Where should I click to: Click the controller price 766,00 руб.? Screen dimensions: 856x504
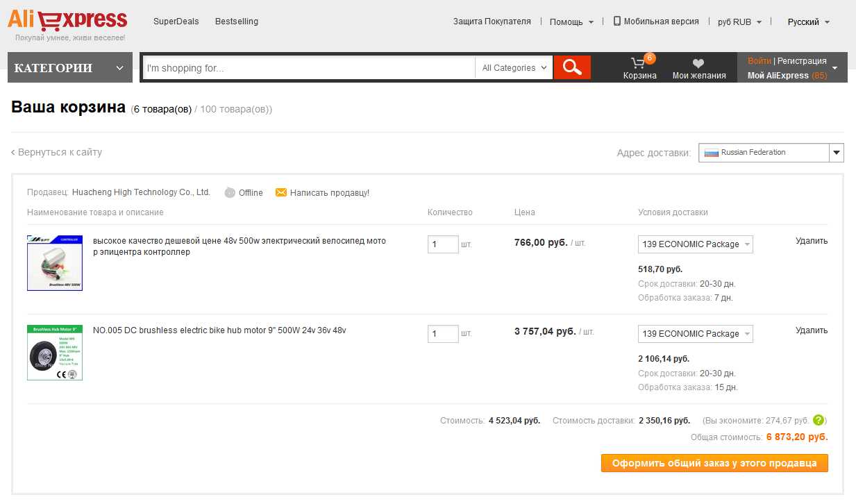click(x=541, y=242)
